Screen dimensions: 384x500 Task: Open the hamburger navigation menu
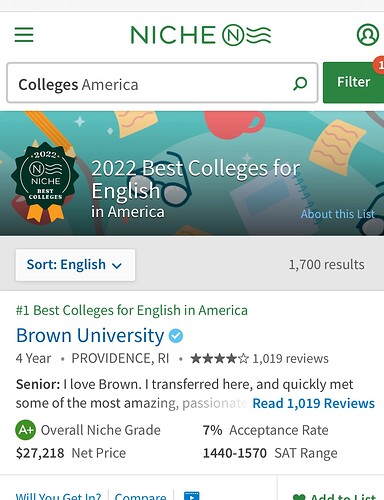pos(24,35)
